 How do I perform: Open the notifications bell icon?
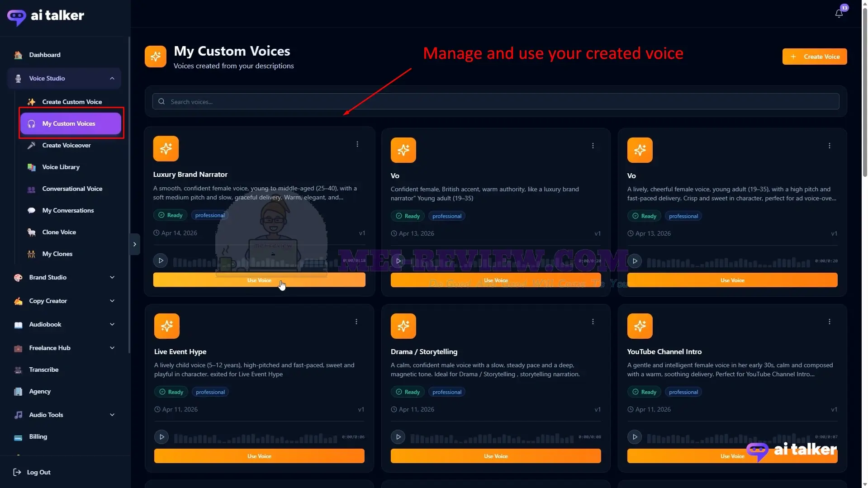click(x=839, y=14)
